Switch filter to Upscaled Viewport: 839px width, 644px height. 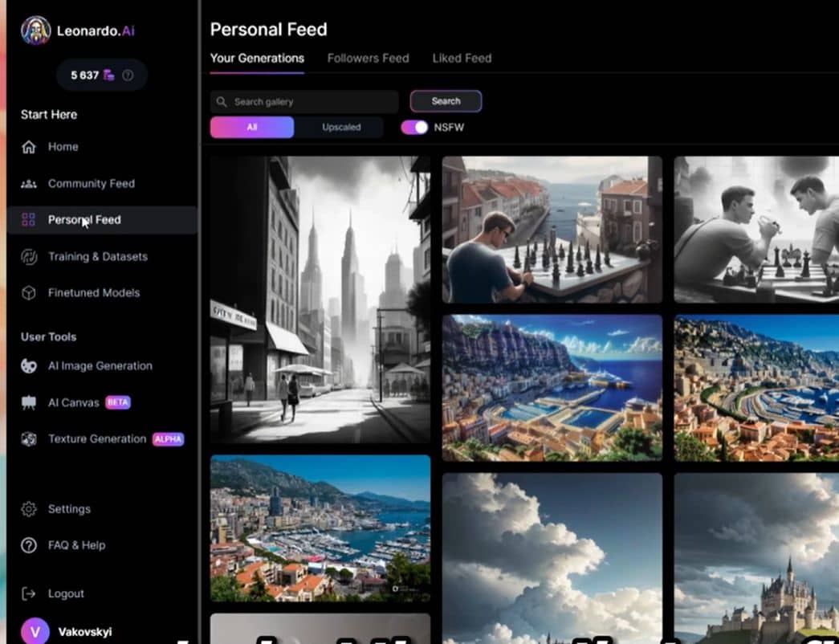click(341, 127)
